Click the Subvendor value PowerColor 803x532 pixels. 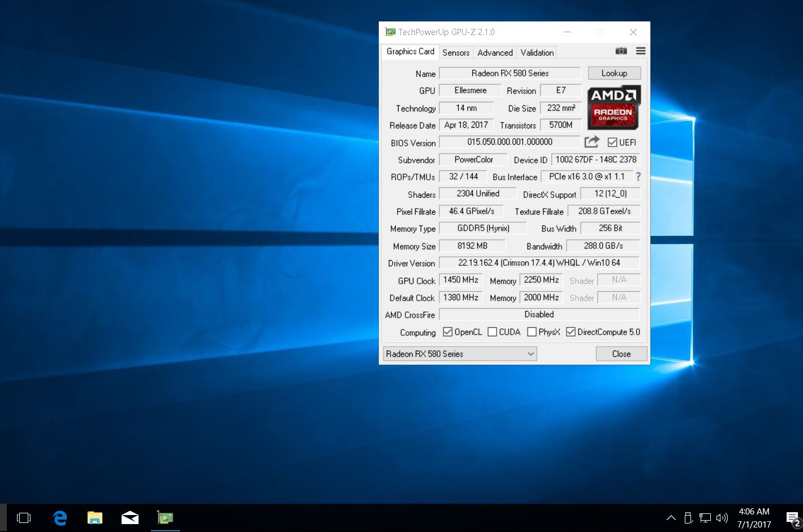(473, 159)
